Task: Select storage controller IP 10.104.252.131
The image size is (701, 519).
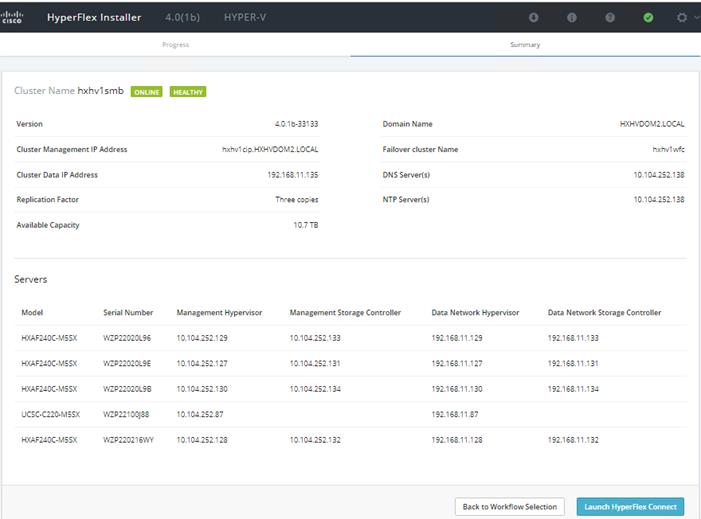Action: [x=315, y=363]
